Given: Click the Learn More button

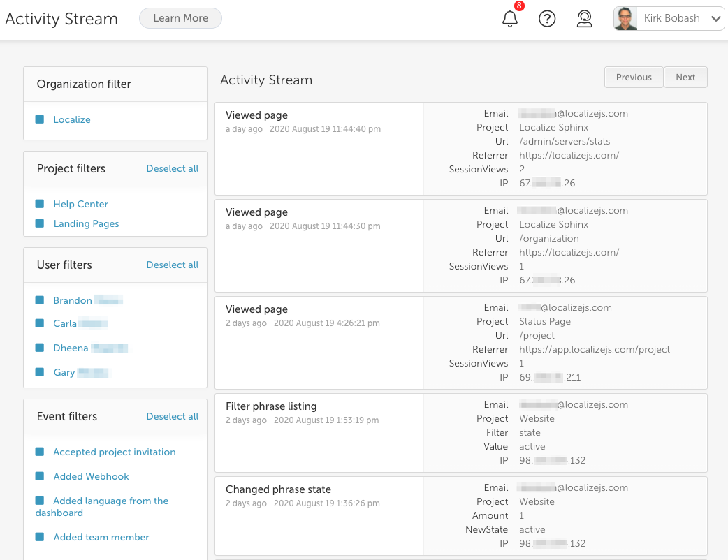Looking at the screenshot, I should coord(181,18).
